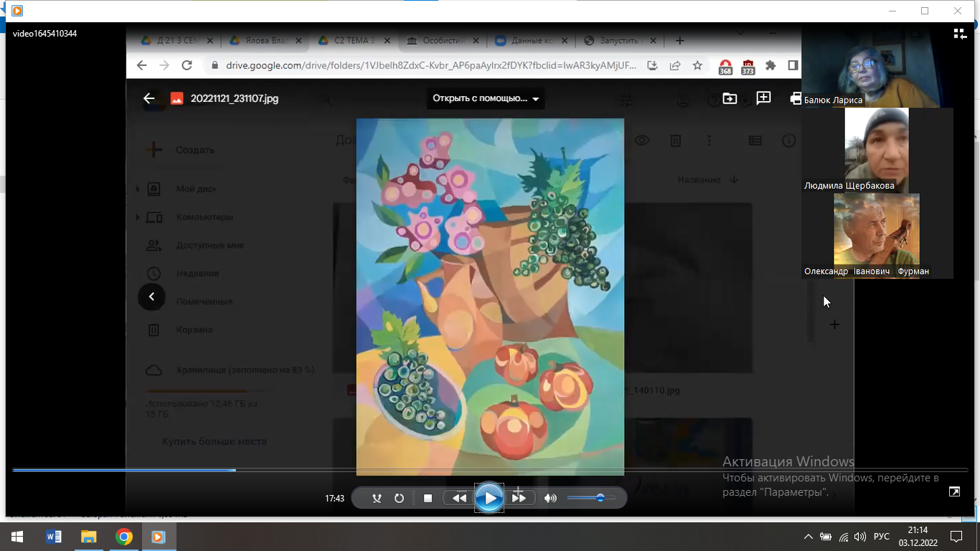Open the extension showing badge 373

tap(748, 66)
